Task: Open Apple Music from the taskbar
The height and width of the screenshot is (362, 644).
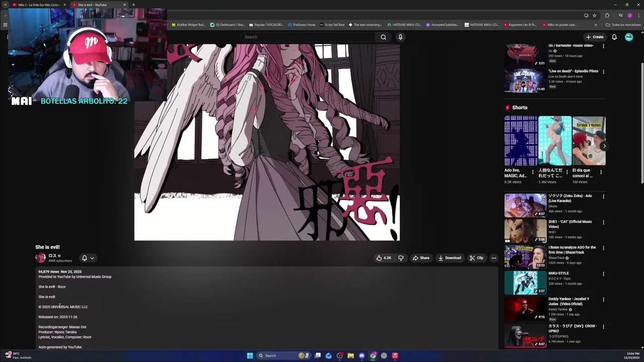Action: [x=395, y=355]
